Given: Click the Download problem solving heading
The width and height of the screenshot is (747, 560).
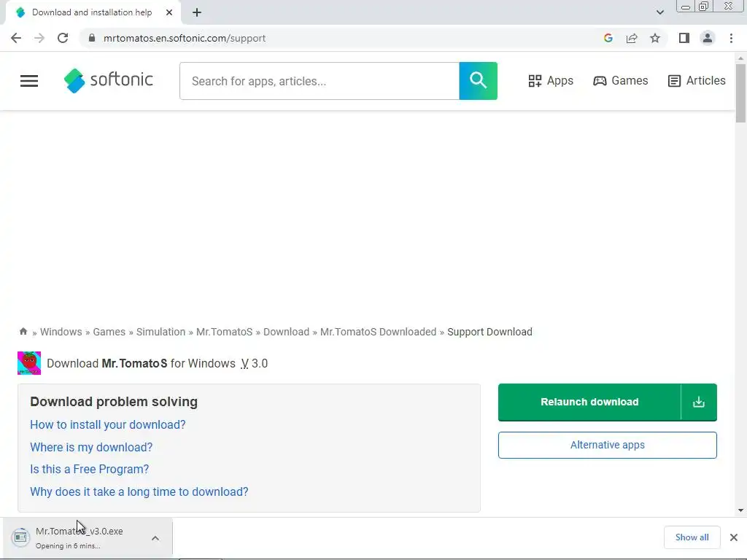Looking at the screenshot, I should (114, 402).
